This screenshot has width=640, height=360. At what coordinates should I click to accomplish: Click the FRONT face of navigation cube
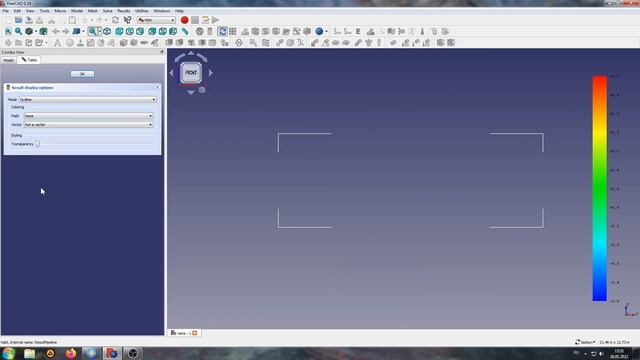(x=191, y=73)
